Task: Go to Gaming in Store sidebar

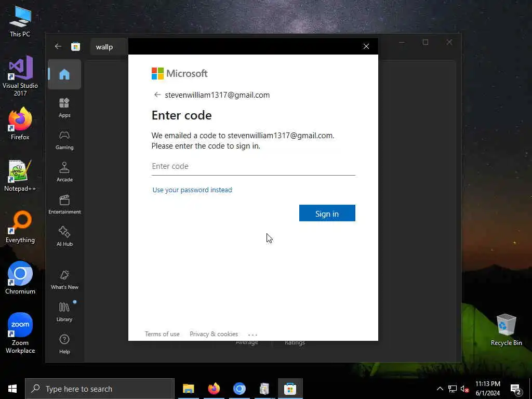Action: [64, 140]
